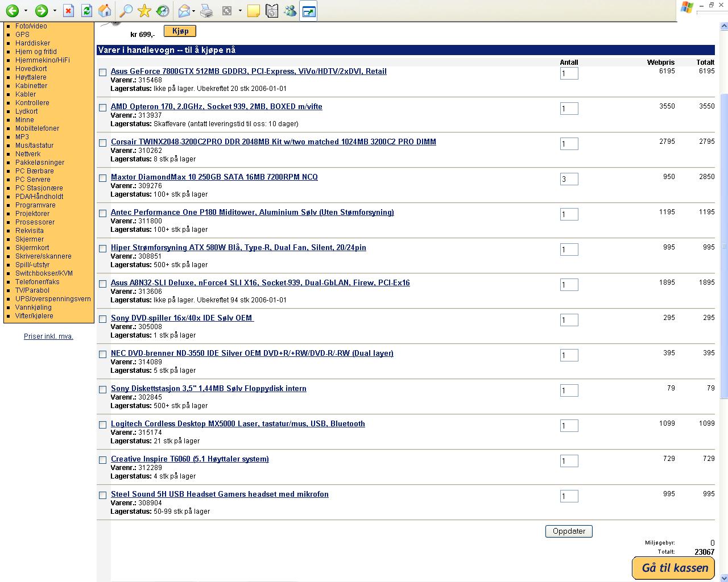728x582 pixels.
Task: Tick checkbox for Corsair TWINX2048 memory
Action: (103, 143)
